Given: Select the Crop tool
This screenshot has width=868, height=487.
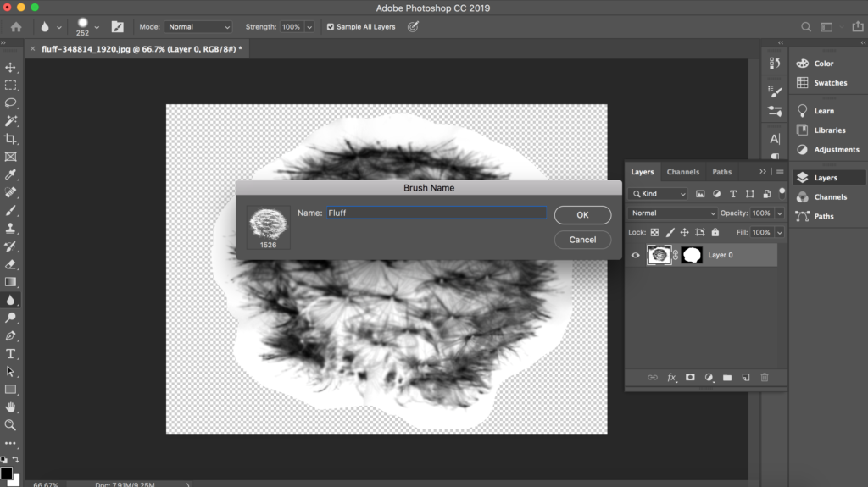Looking at the screenshot, I should point(10,139).
